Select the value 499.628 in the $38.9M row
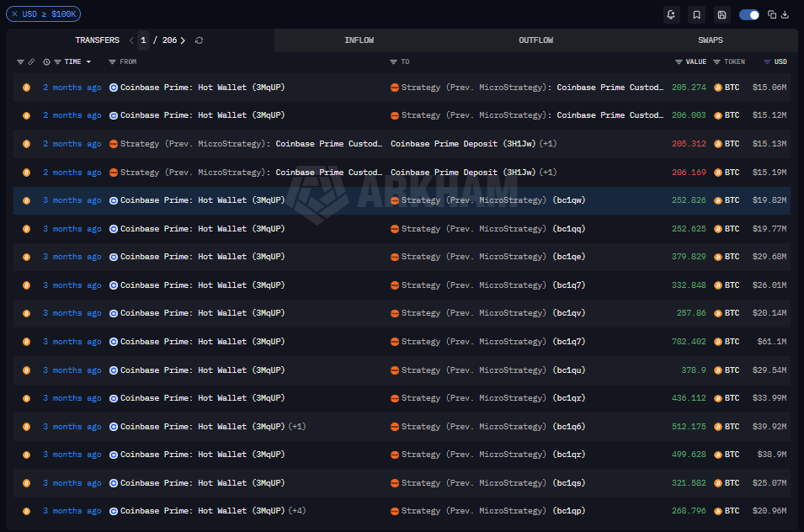Viewport: 804px width, 532px height. (689, 455)
